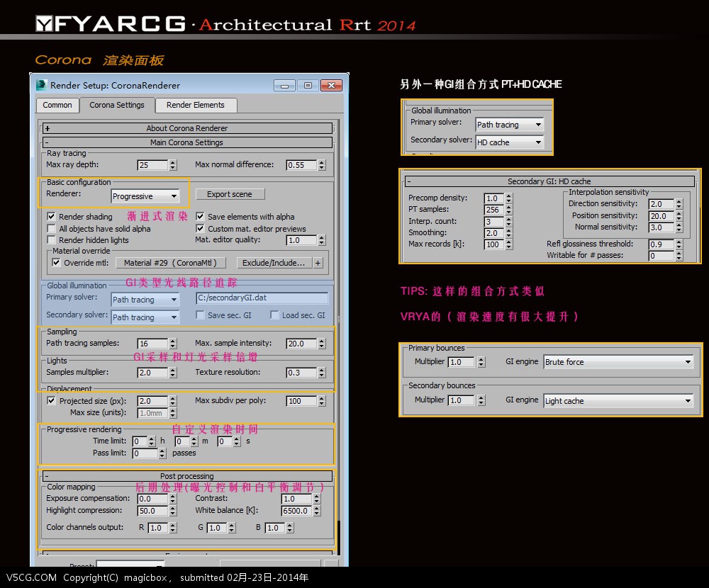Open Primary solver dropdown in right-hand GI panel
This screenshot has height=588, width=709.
click(510, 124)
